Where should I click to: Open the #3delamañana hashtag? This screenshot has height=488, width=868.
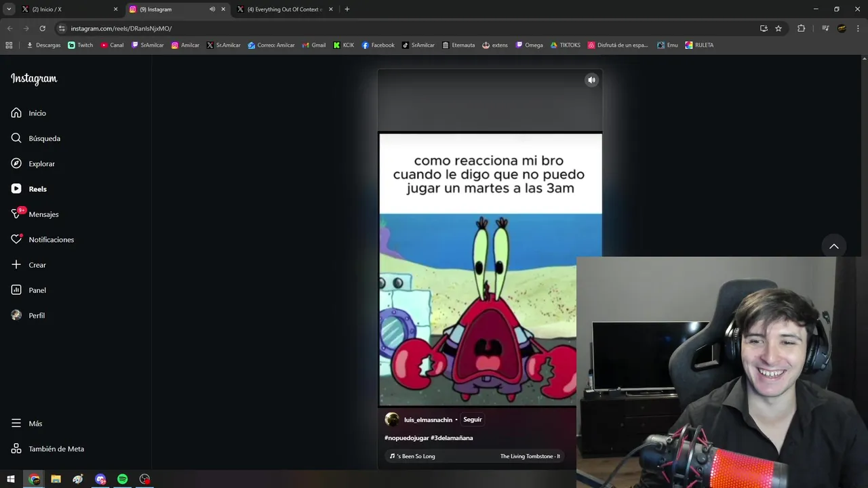[x=452, y=438]
